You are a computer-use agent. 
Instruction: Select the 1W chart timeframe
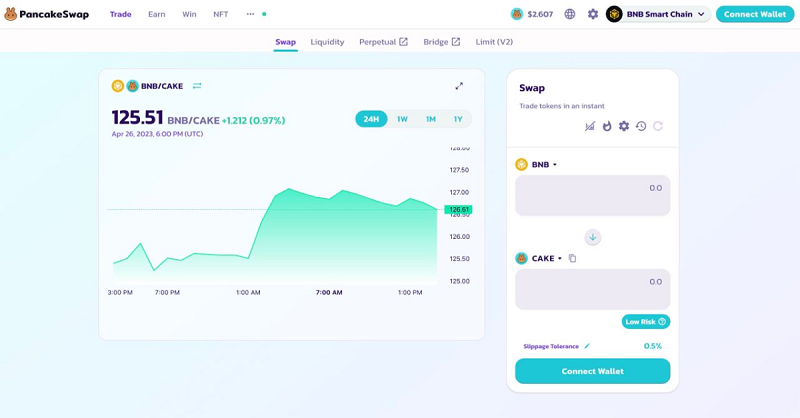point(402,119)
